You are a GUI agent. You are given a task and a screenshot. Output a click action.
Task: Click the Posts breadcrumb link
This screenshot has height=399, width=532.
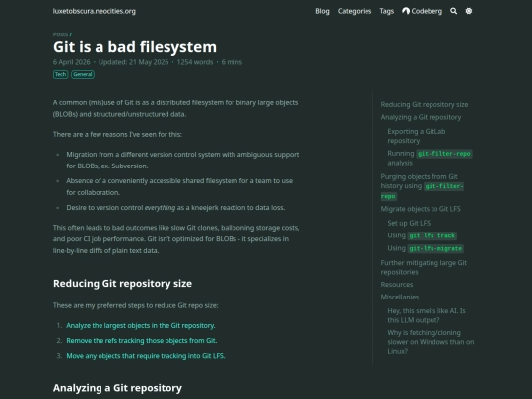point(60,34)
